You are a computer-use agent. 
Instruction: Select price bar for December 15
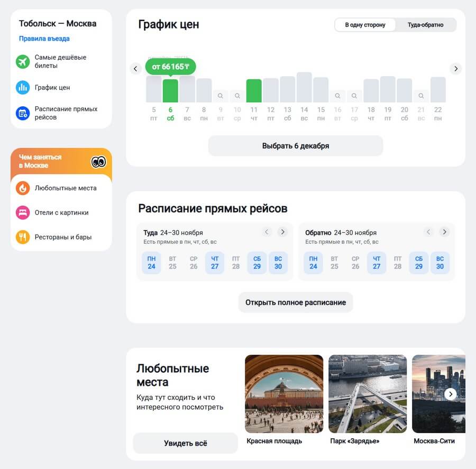(x=321, y=89)
